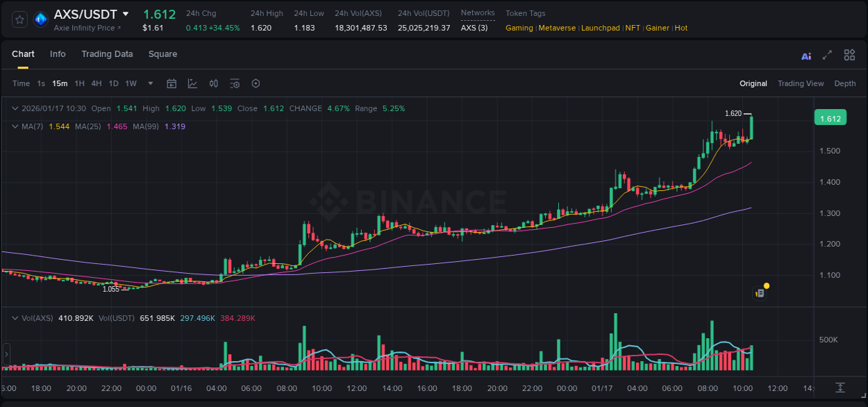The image size is (868, 407).
Task: Open the extra time intervals dropdown
Action: click(x=150, y=83)
